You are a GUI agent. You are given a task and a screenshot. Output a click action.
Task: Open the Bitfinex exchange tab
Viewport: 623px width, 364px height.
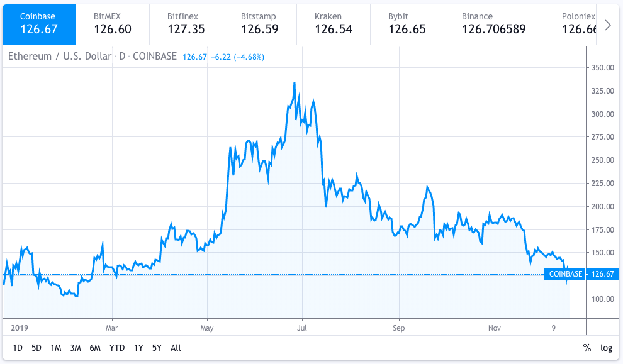pos(186,25)
